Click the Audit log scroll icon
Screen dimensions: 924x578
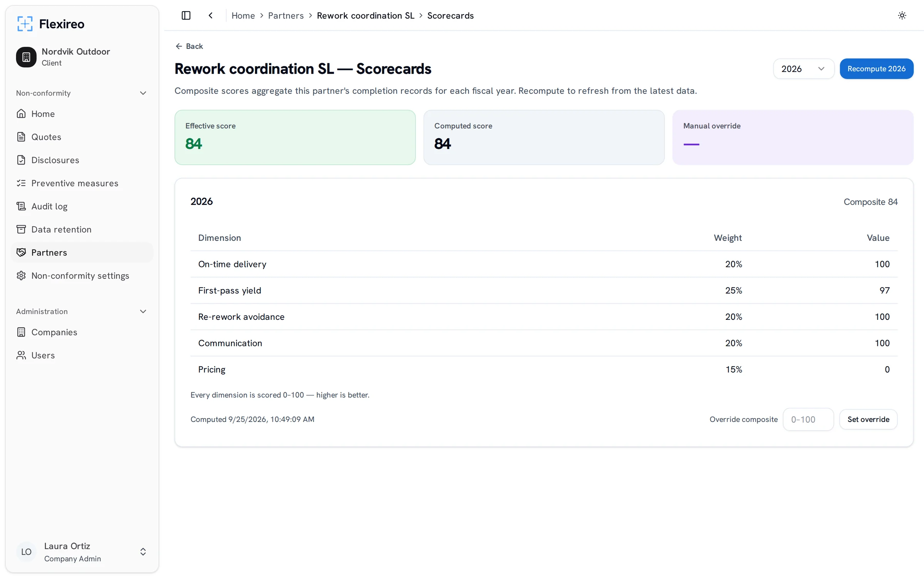pyautogui.click(x=21, y=206)
